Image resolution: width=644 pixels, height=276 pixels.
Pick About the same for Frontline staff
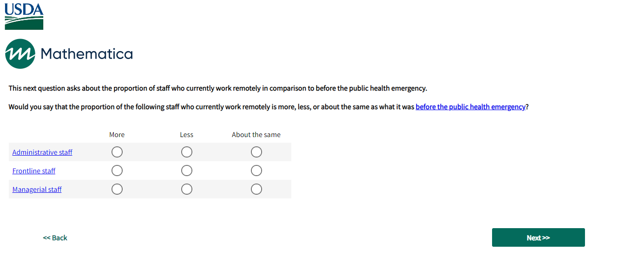click(x=256, y=171)
